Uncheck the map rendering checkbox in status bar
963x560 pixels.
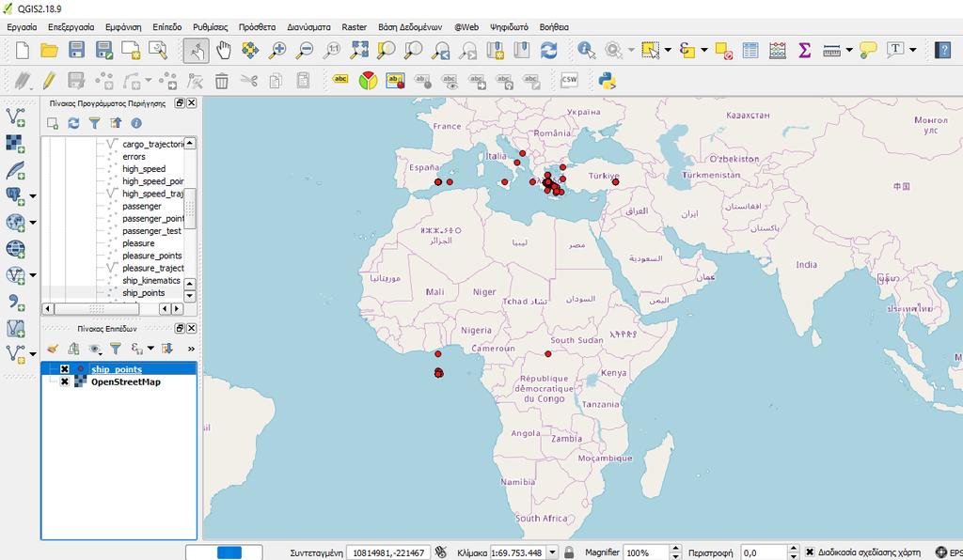pyautogui.click(x=810, y=552)
